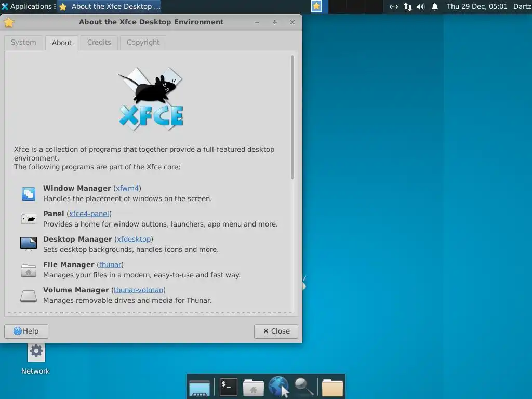The width and height of the screenshot is (532, 399).
Task: Click "Handles the placement of windows" description
Action: [x=127, y=199]
